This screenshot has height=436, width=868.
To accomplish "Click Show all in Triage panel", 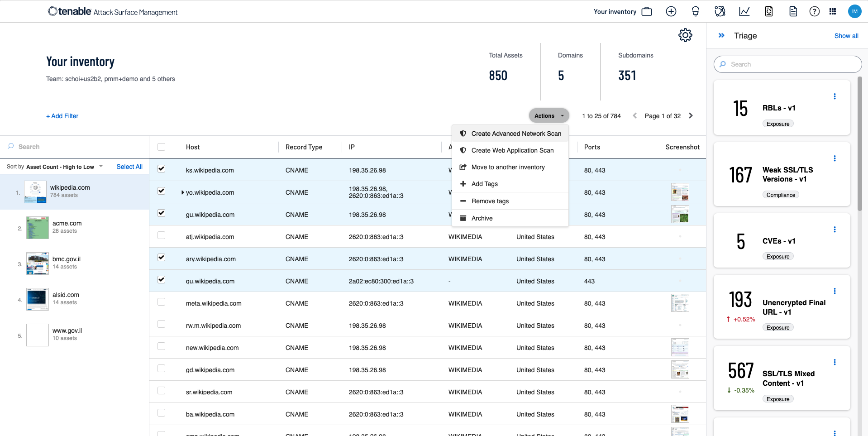I will (x=846, y=36).
